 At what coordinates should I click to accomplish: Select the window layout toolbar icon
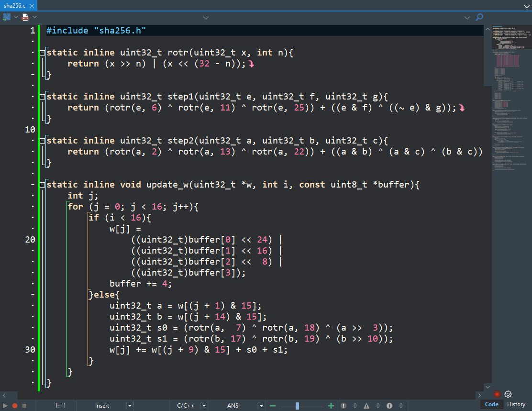coord(6,17)
